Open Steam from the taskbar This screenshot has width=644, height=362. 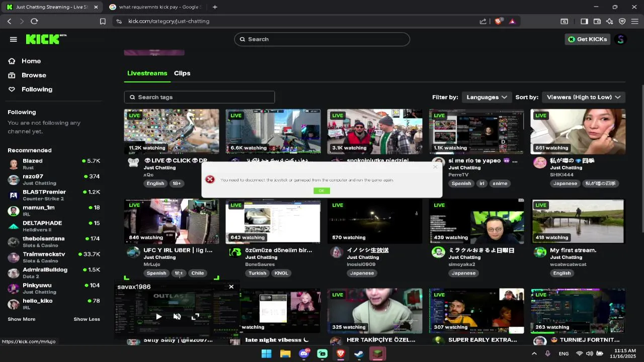[x=359, y=353]
